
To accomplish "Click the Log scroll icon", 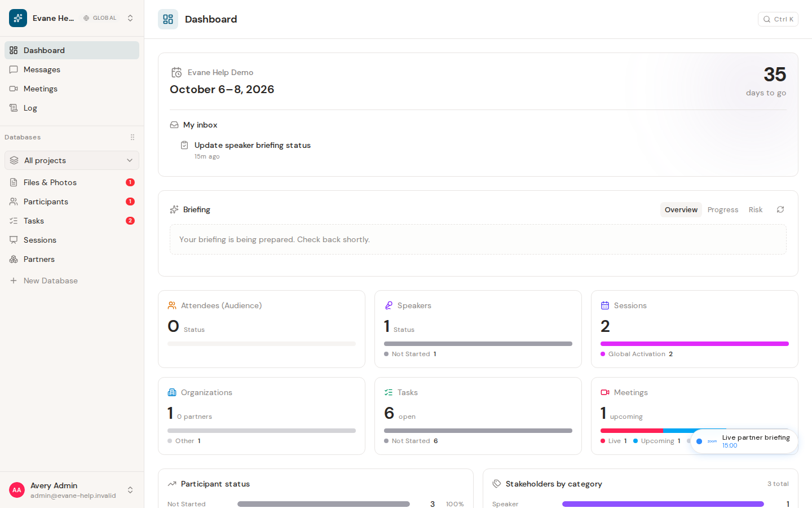I will [x=14, y=108].
